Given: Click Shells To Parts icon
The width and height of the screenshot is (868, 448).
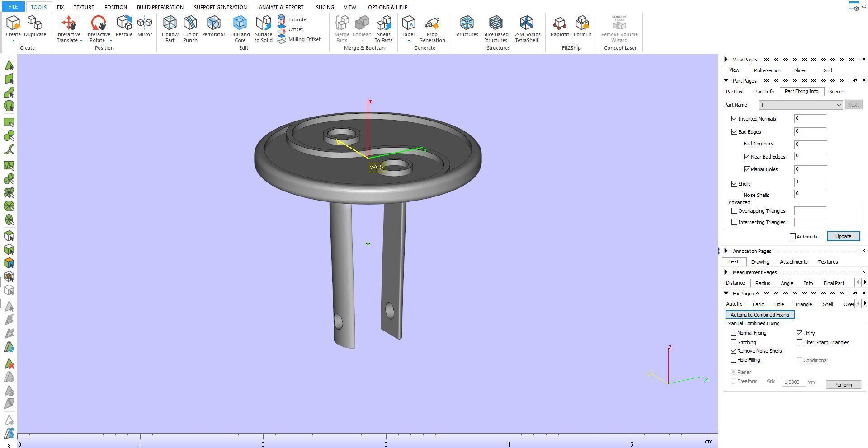Looking at the screenshot, I should (383, 29).
